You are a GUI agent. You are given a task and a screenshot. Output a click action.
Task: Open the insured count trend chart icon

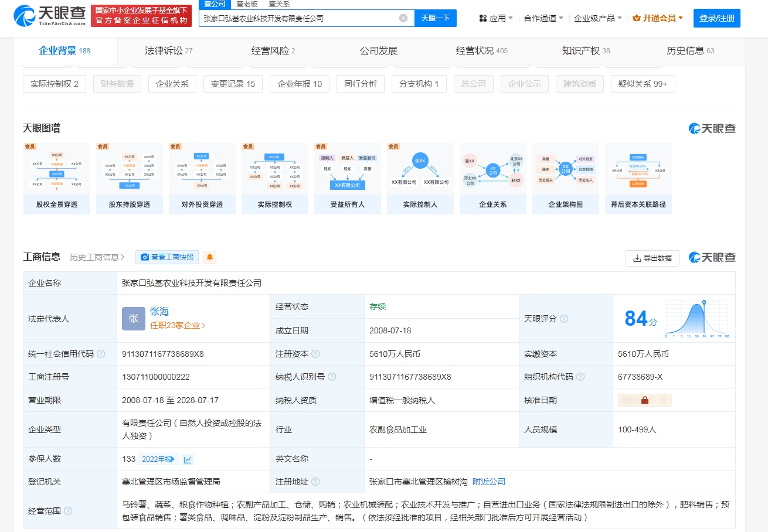[188, 459]
